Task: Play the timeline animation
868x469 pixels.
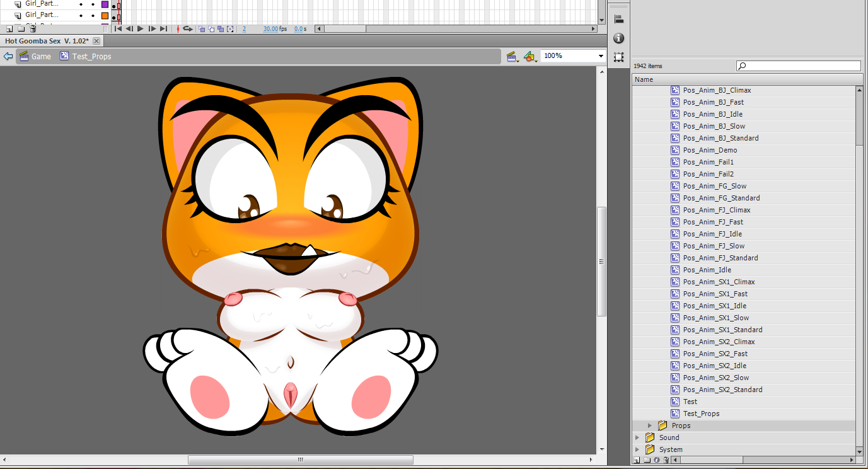Action: 141,29
